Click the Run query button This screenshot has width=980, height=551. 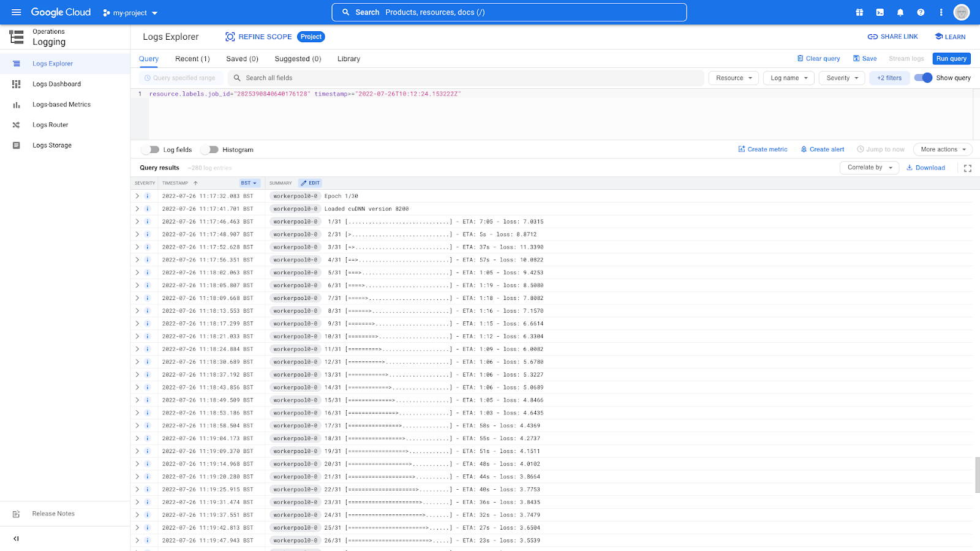tap(951, 59)
